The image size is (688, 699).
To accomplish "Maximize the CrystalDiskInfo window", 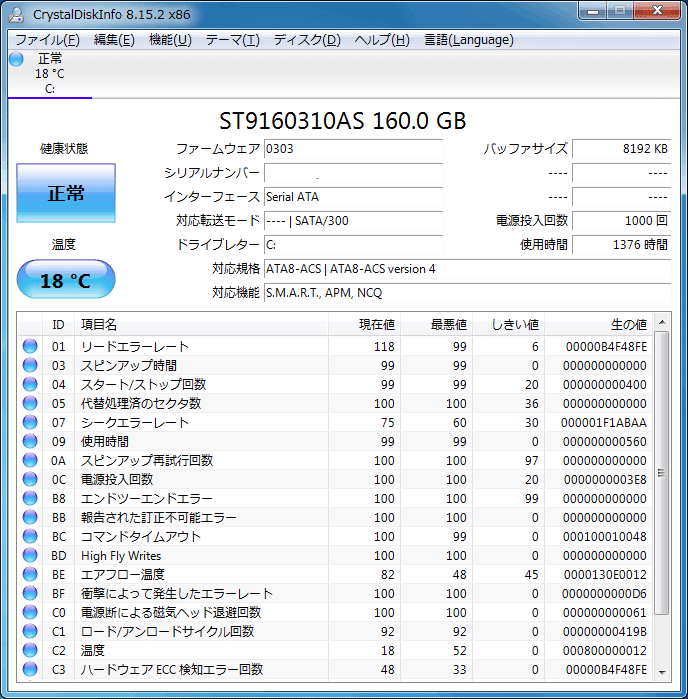I will [x=620, y=11].
